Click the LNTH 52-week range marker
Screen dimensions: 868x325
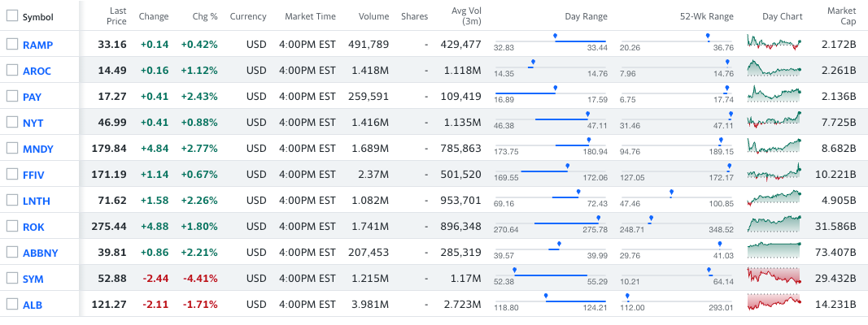point(671,193)
